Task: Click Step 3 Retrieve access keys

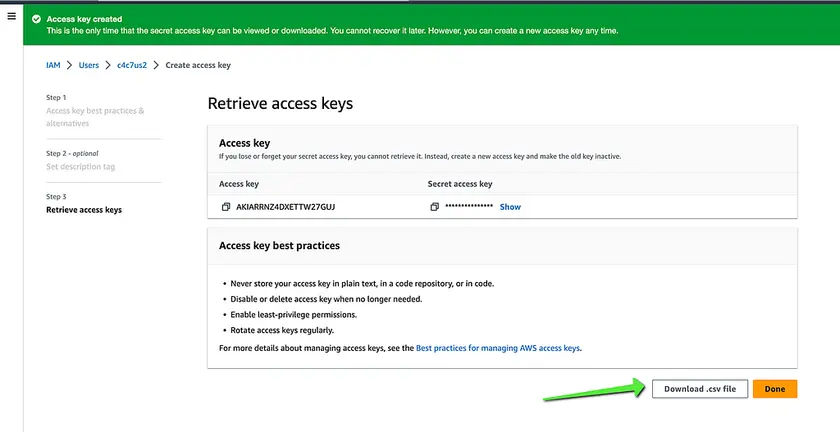Action: click(84, 210)
